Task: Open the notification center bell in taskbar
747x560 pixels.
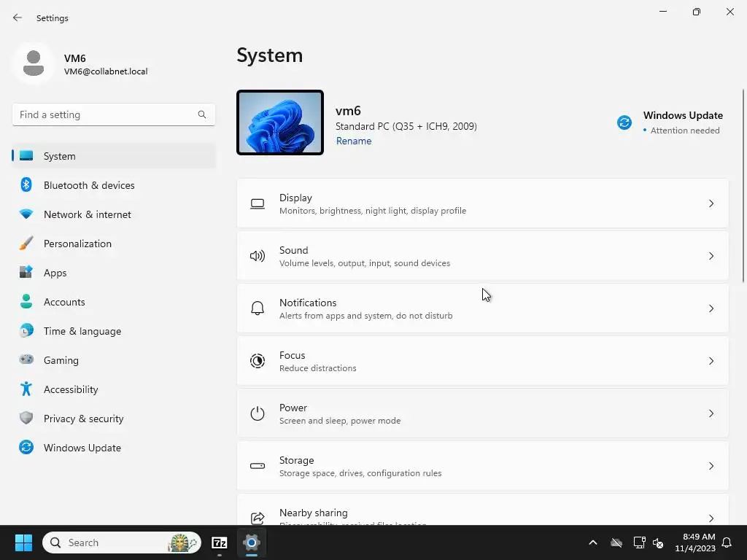Action: pos(727,542)
